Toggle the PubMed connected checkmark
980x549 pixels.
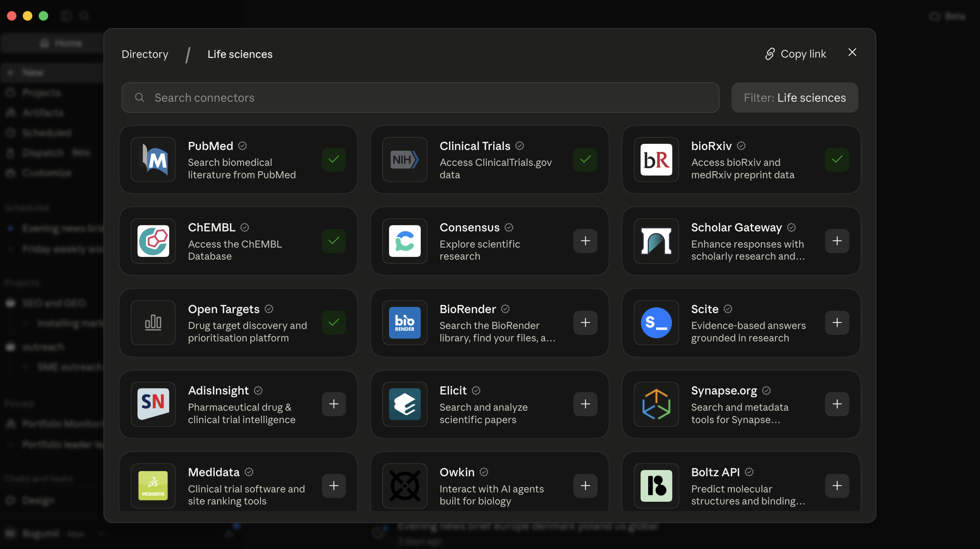tap(334, 160)
